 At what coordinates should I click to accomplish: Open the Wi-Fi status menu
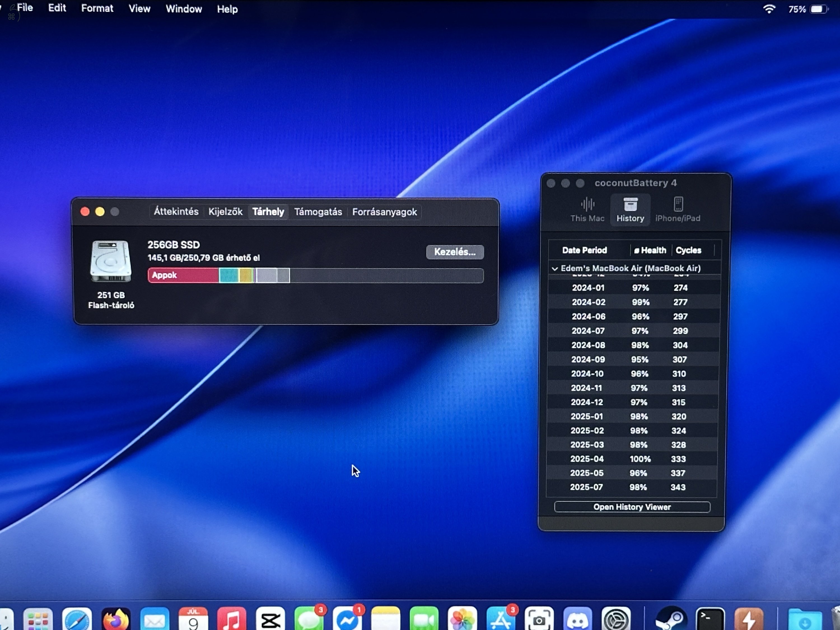769,9
